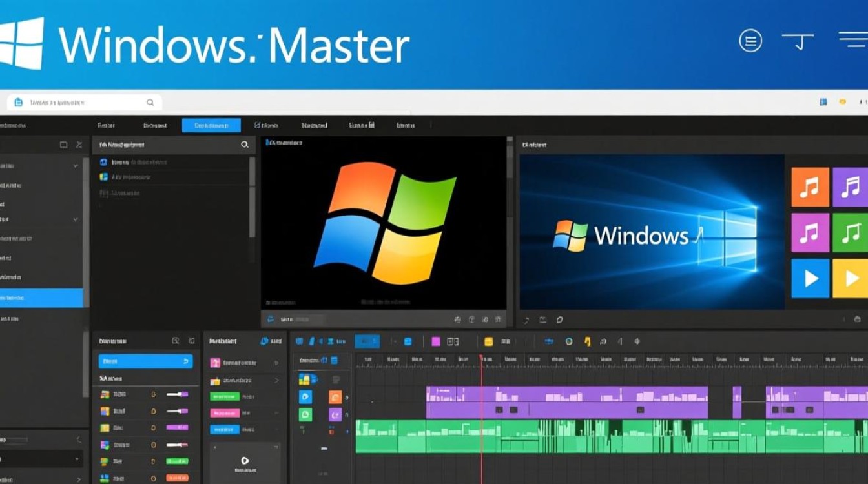Click the pink square icon in timeline toolbar
The image size is (868, 484).
pyautogui.click(x=435, y=341)
